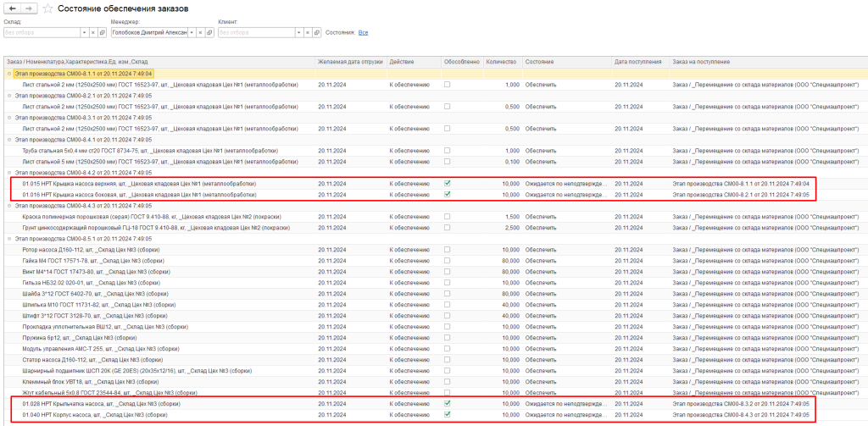The image size is (868, 426).
Task: Toggle Обособленно for Труба стальная 5х0,4 мм
Action: (x=448, y=151)
